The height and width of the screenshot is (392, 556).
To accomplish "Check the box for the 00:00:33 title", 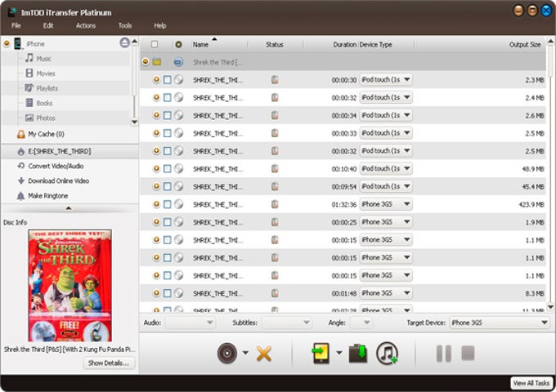I will point(168,133).
